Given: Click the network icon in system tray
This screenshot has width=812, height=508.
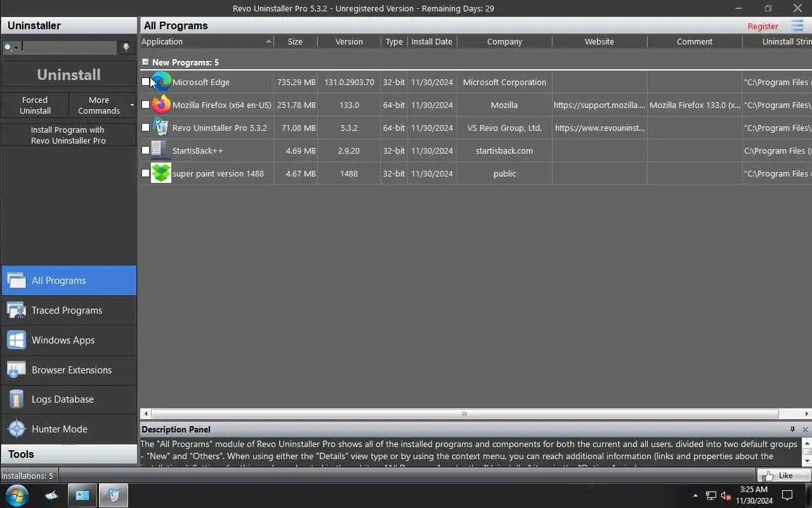Looking at the screenshot, I should click(x=711, y=495).
